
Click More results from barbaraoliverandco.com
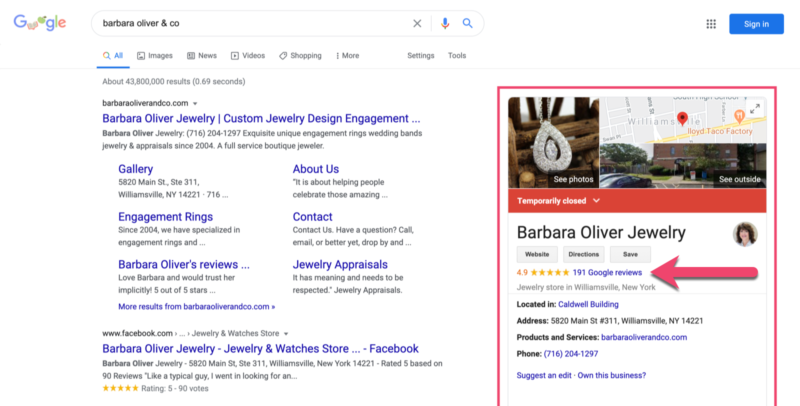tap(196, 307)
